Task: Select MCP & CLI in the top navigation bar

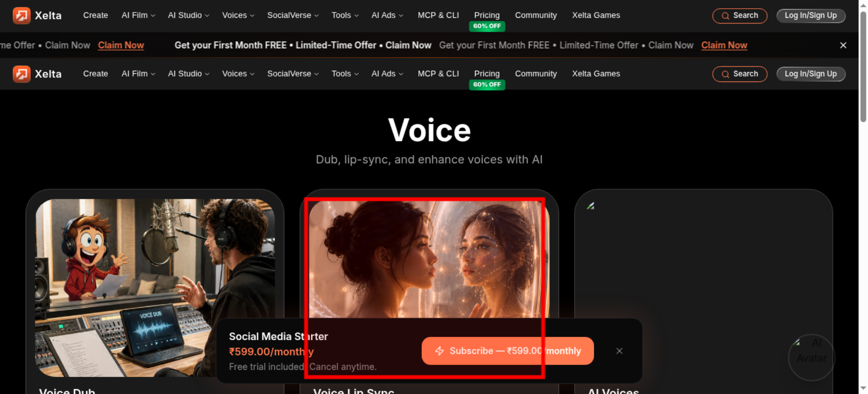Action: coord(438,15)
